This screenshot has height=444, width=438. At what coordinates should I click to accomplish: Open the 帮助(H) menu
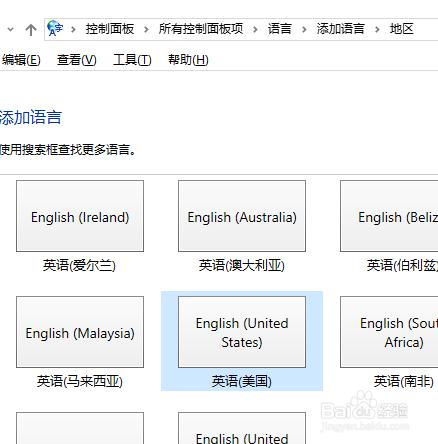click(x=188, y=60)
